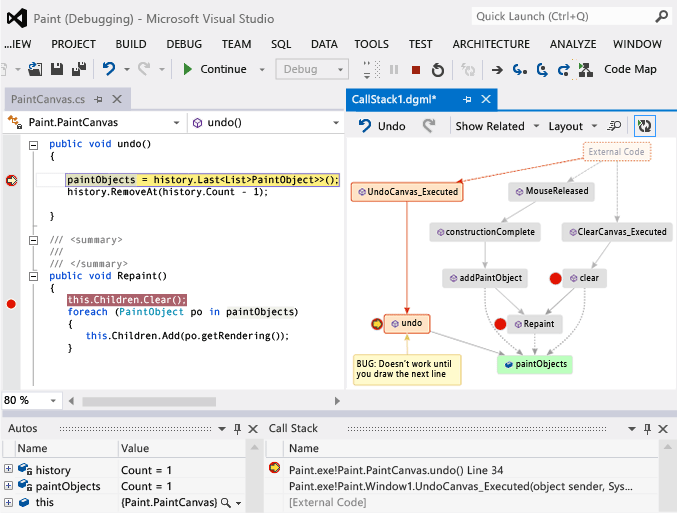Click the Save All icon
The height and width of the screenshot is (513, 677).
point(78,69)
